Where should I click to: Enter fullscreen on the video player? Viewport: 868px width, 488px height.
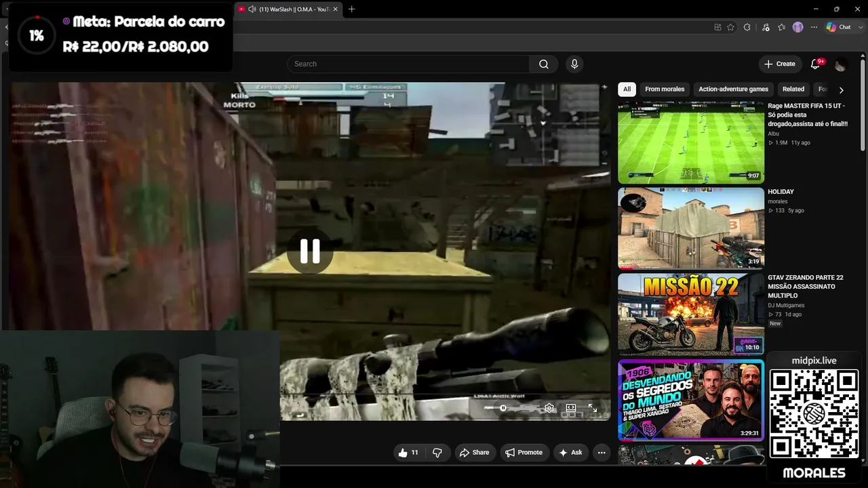[x=593, y=408]
